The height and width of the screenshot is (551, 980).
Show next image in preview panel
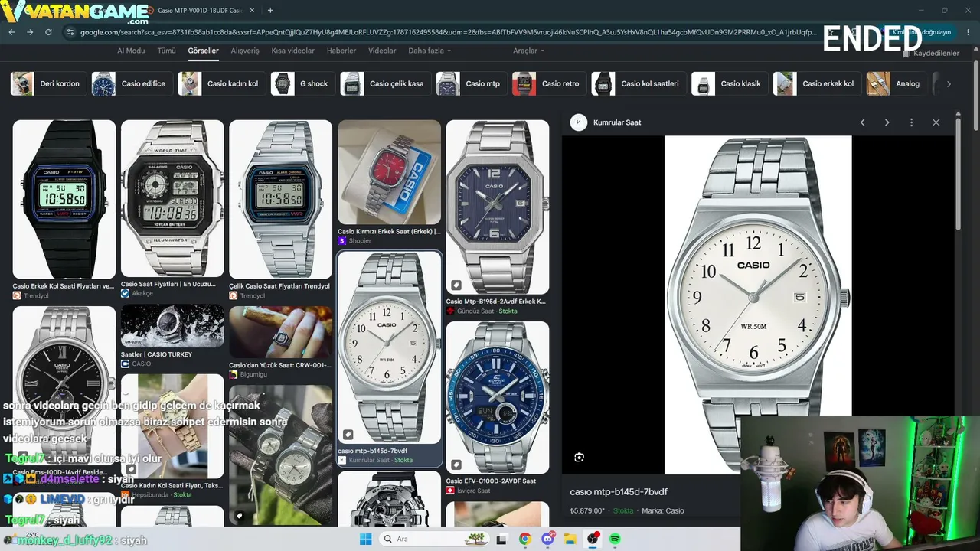[x=887, y=122]
